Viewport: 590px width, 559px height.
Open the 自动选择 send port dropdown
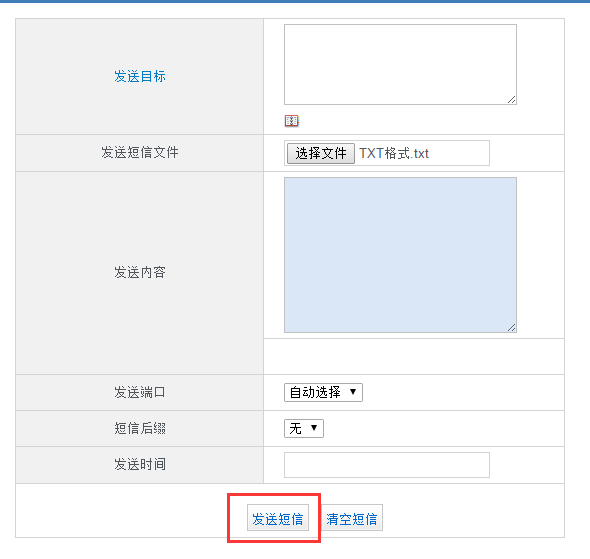point(323,392)
